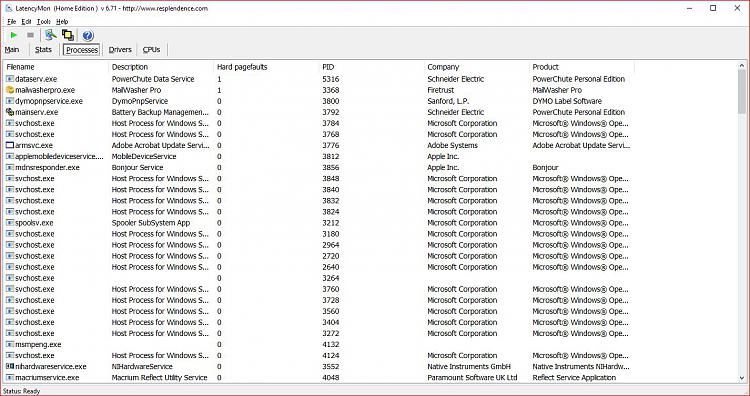750x396 pixels.
Task: Click the Adobe Systems company cell
Action: 452,145
